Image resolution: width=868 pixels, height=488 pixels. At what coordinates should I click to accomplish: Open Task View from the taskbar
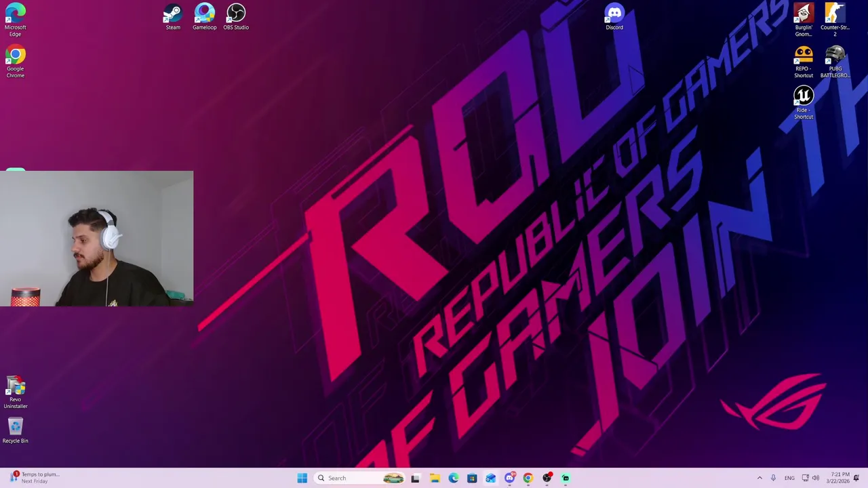coord(415,478)
